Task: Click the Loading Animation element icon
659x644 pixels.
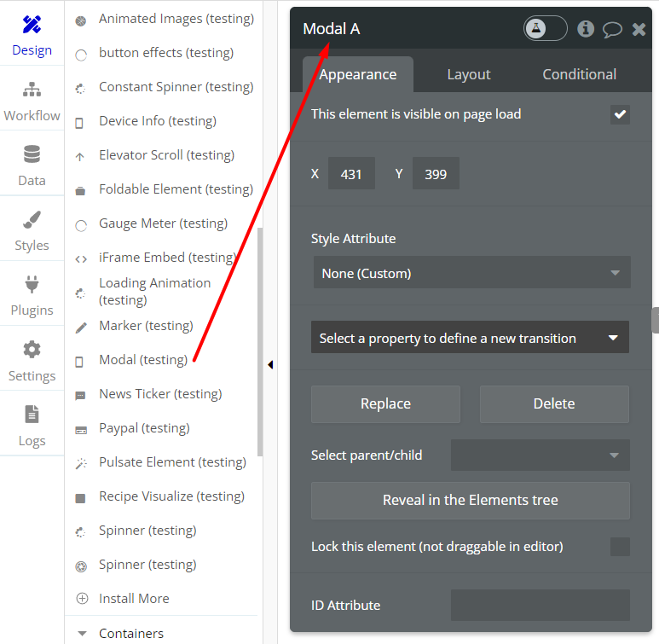Action: [x=80, y=293]
